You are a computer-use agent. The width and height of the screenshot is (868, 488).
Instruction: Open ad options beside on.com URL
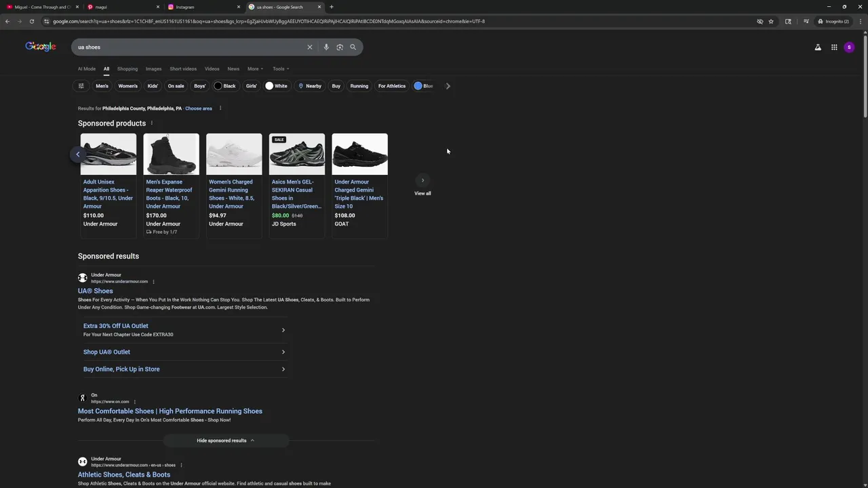134,402
